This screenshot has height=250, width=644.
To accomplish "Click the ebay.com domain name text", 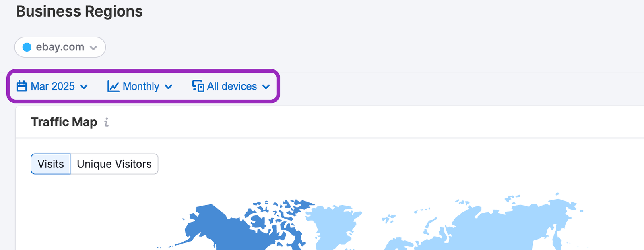I will coord(60,47).
